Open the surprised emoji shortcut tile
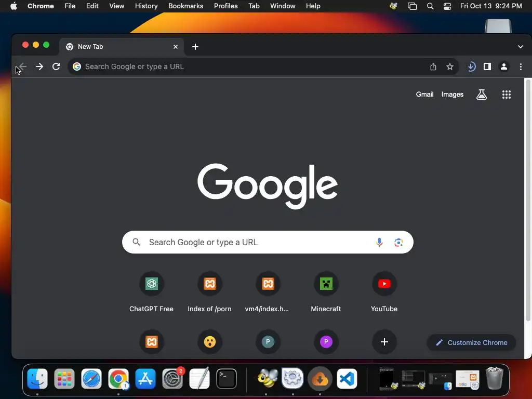The image size is (532, 399). [210, 342]
